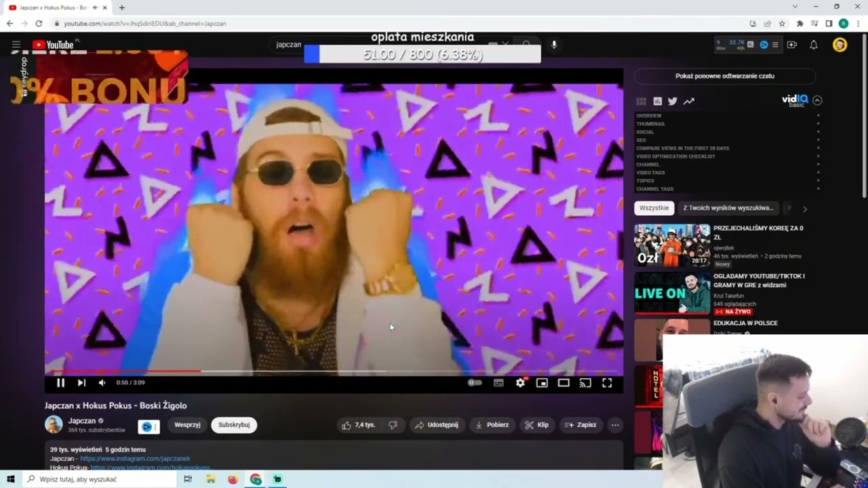Pause the video with the pause button

[60, 383]
